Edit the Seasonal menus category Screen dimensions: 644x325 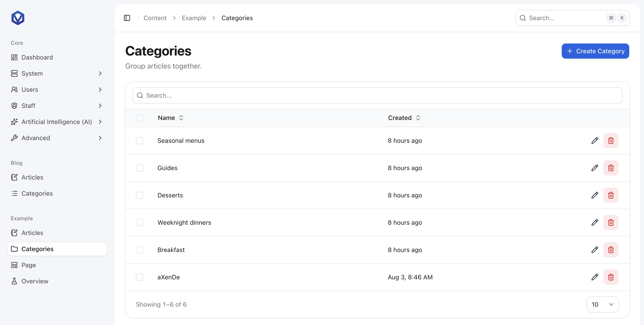click(595, 141)
